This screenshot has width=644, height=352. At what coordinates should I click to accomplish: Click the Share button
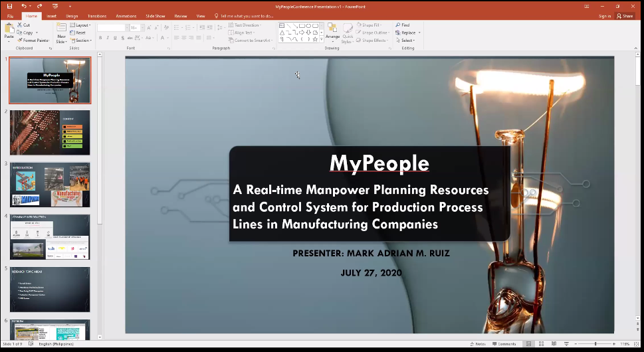point(625,16)
